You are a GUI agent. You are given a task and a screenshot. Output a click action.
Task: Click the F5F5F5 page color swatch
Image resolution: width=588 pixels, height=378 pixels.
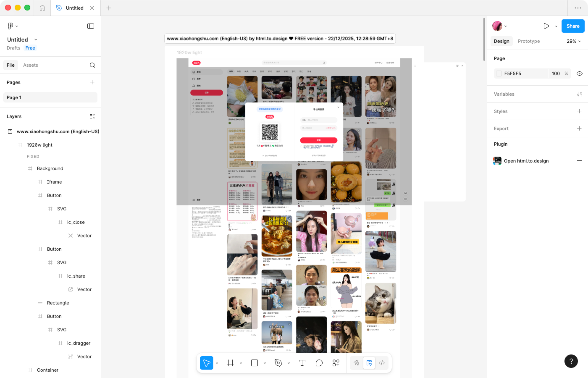pos(499,73)
